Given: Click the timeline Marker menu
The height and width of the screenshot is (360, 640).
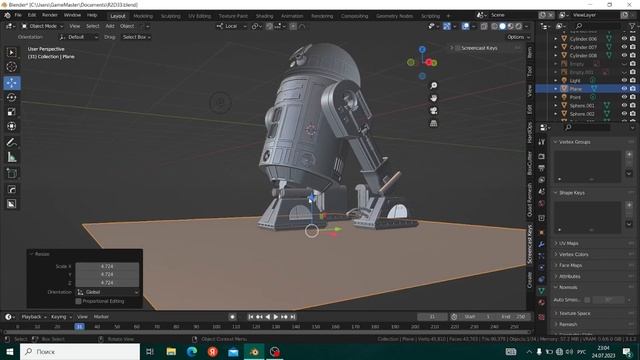Looking at the screenshot, I should pos(101,317).
